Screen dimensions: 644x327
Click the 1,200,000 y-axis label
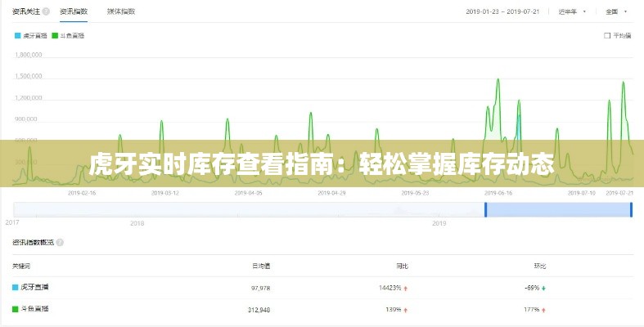pyautogui.click(x=29, y=97)
